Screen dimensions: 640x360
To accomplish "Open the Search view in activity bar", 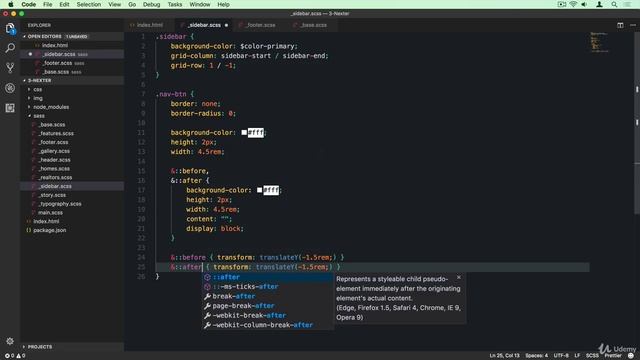I will point(10,48).
